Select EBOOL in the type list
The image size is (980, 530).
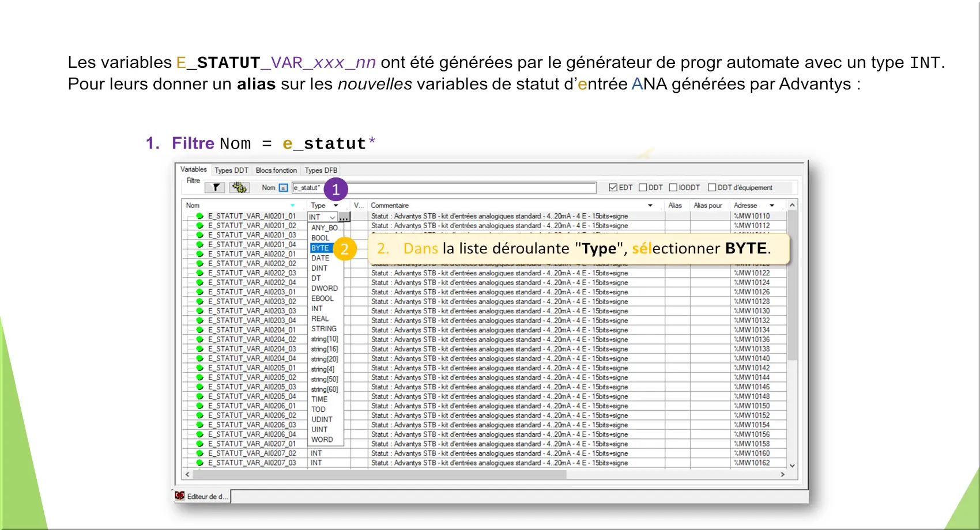coord(322,298)
